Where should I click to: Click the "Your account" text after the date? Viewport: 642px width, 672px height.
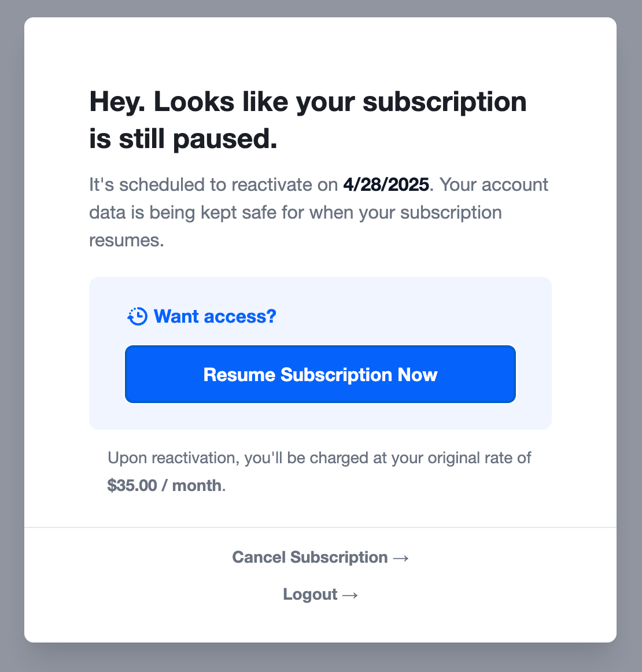[x=494, y=184]
